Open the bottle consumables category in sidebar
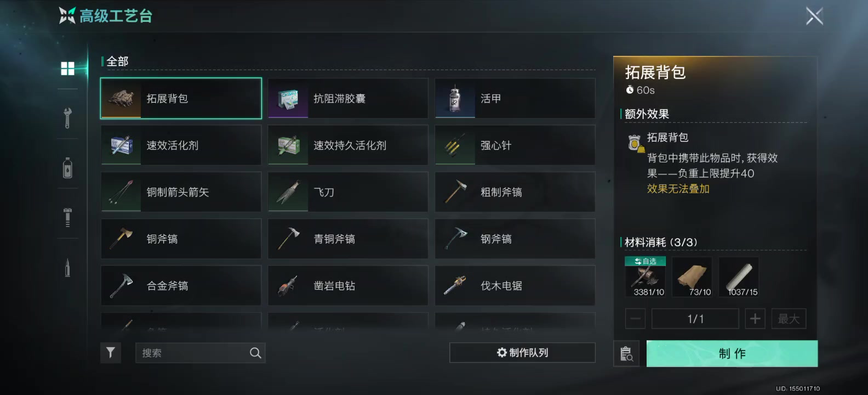 pyautogui.click(x=67, y=168)
